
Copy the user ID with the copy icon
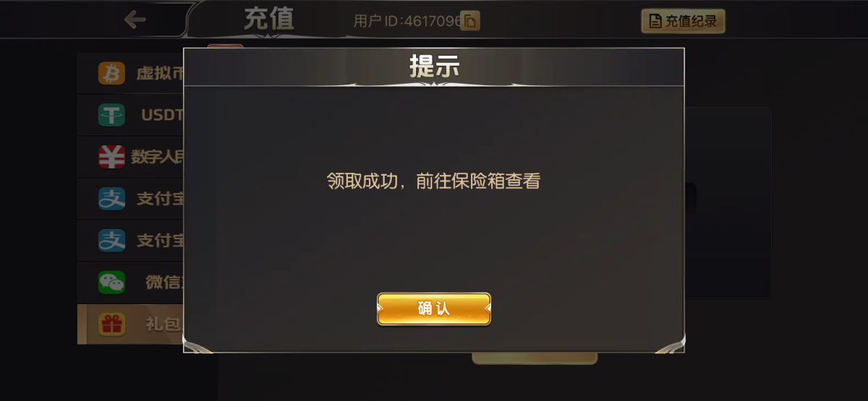point(470,21)
